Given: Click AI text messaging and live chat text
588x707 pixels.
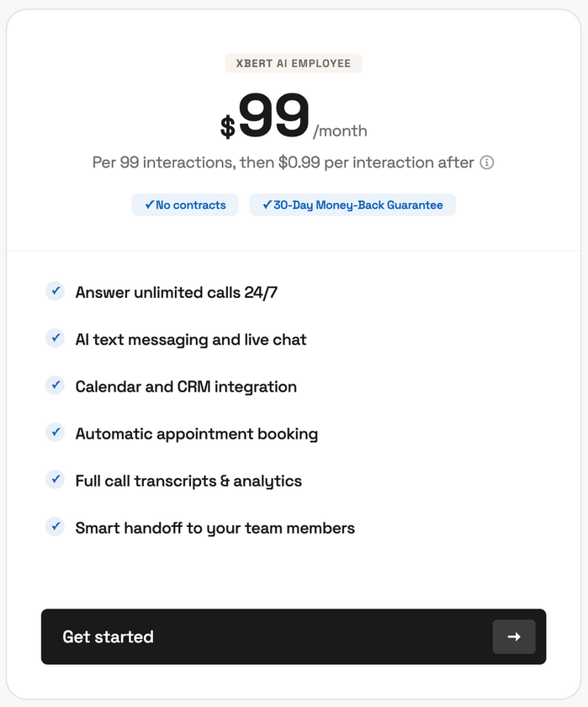Looking at the screenshot, I should coord(191,340).
